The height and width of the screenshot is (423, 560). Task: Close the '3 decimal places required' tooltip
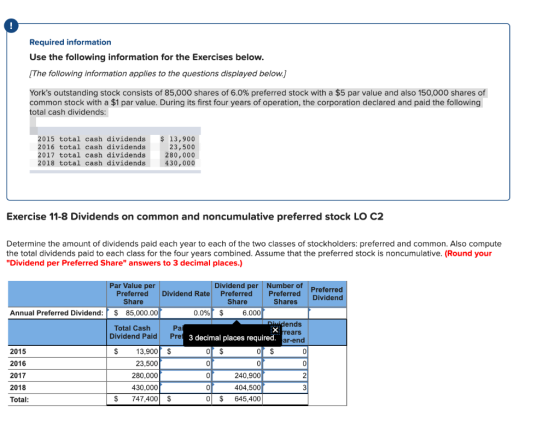(275, 330)
